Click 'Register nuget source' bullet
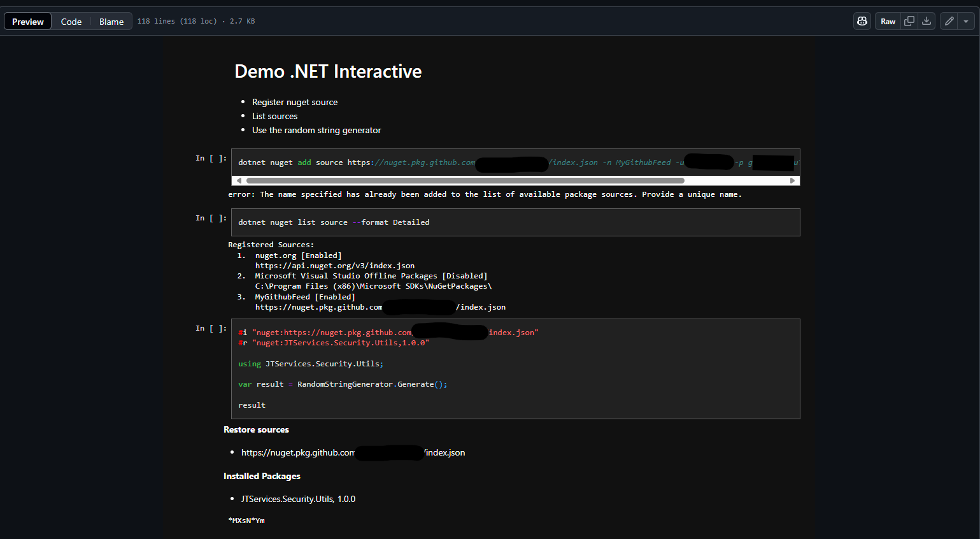This screenshot has height=539, width=980. [x=295, y=102]
